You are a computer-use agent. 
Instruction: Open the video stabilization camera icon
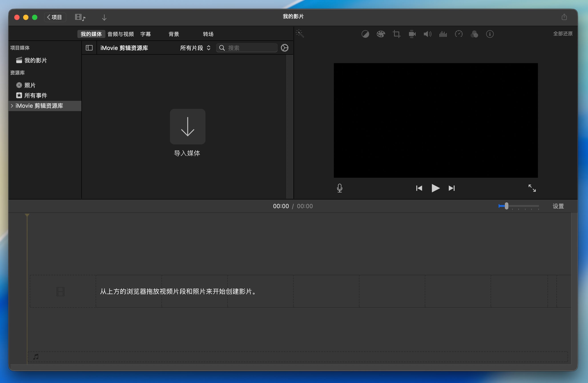click(412, 34)
